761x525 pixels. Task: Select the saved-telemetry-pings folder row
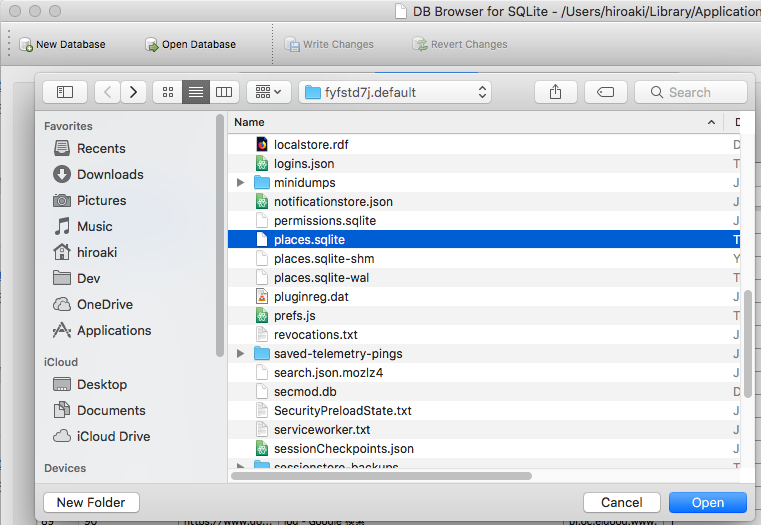coord(484,354)
